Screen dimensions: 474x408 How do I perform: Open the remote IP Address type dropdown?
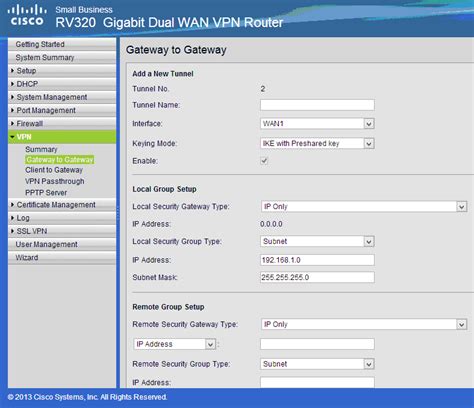click(x=174, y=344)
